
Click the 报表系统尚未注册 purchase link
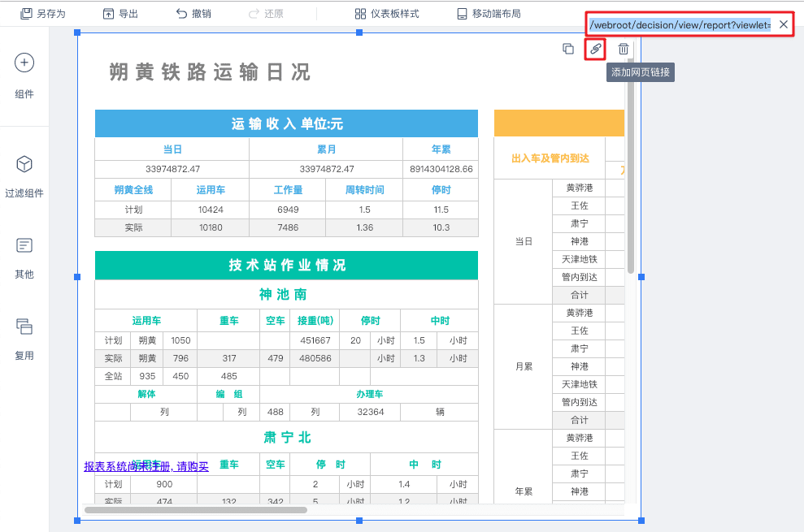[x=146, y=466]
